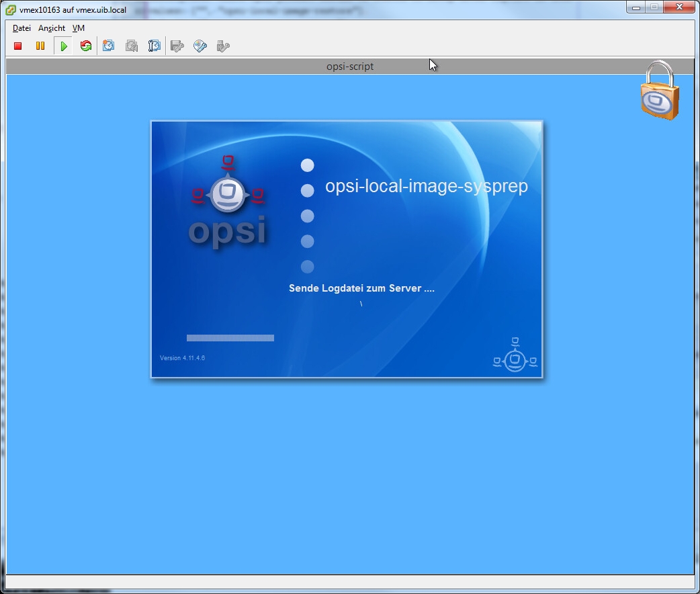Power on the VM with the green play icon
The image size is (700, 594).
[x=63, y=46]
